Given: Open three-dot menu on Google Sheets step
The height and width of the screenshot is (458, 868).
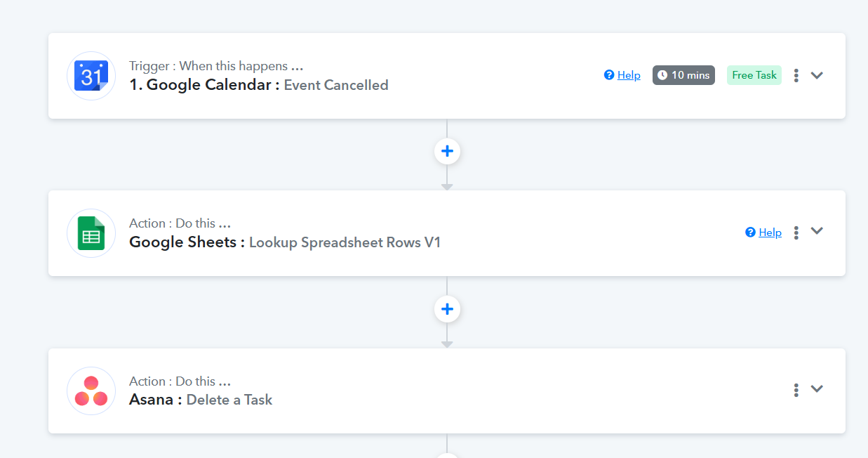Looking at the screenshot, I should 796,233.
